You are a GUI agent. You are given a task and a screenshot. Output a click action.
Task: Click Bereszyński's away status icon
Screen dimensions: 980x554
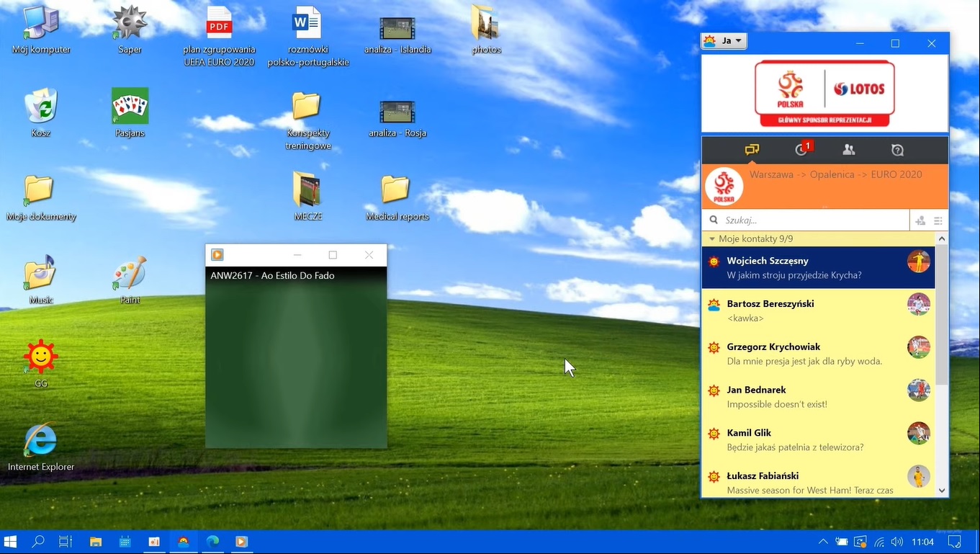714,304
